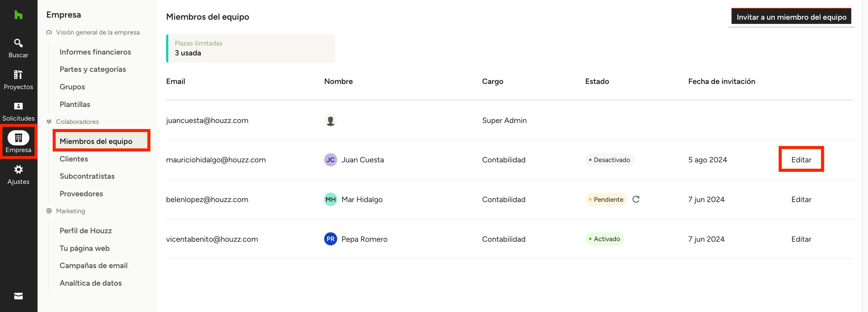Click the Super Admin default avatar
Viewport: 868px width, 312px height.
[x=330, y=121]
